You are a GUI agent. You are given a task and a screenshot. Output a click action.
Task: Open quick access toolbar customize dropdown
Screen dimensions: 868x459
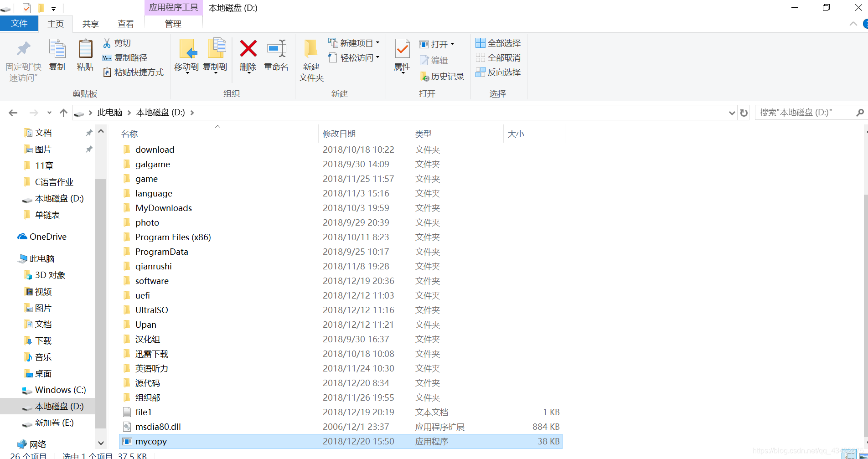click(x=53, y=9)
